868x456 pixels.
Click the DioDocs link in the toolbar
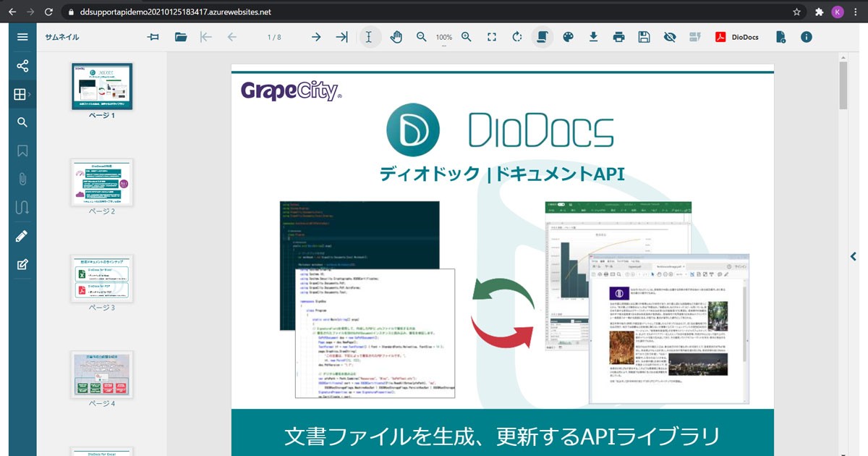tap(737, 37)
